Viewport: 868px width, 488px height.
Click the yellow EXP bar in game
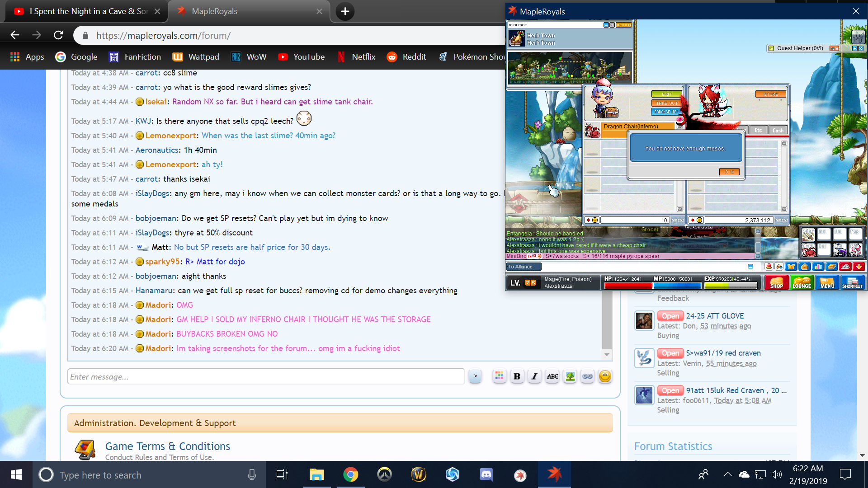click(x=731, y=286)
